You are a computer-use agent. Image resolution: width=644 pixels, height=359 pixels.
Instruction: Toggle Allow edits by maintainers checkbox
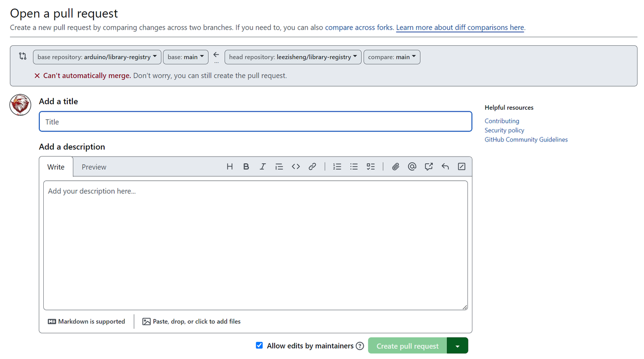tap(260, 345)
